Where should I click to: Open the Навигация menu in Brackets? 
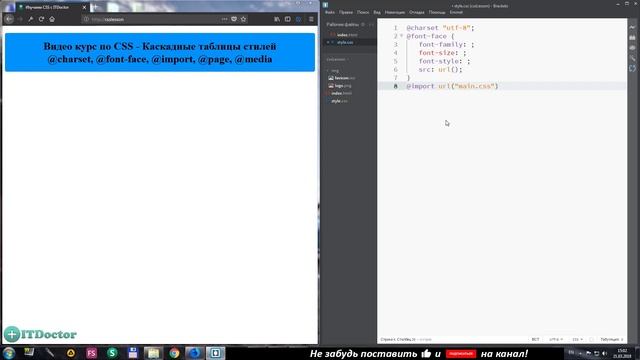point(395,12)
